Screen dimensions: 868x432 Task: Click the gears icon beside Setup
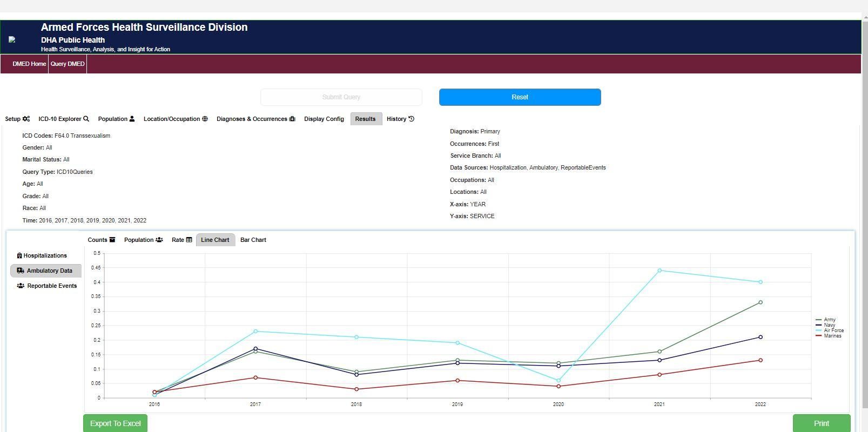pos(26,119)
